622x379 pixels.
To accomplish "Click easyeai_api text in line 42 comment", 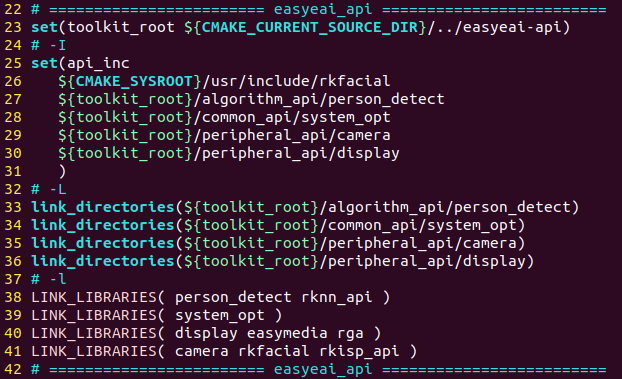I will pos(323,369).
